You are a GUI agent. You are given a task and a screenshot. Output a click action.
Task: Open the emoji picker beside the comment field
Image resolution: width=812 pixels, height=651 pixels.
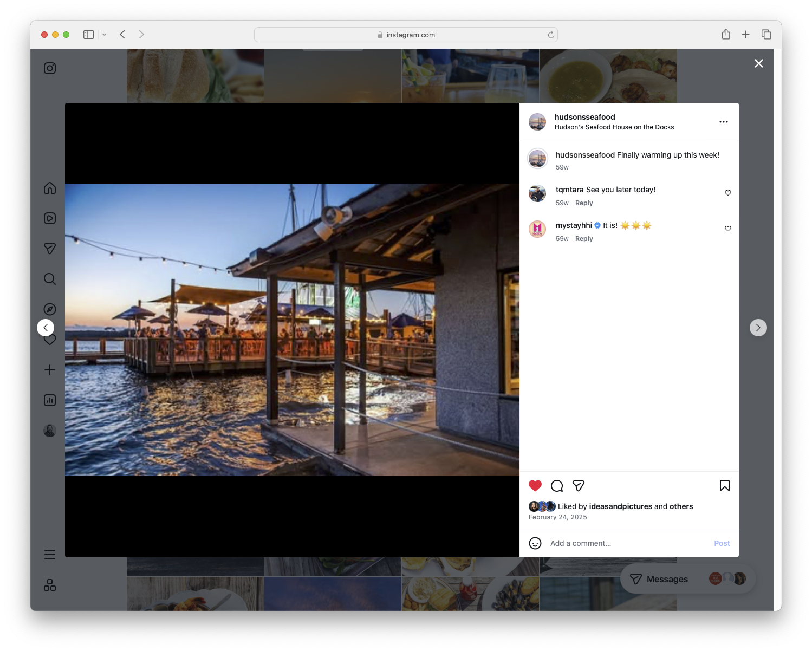tap(535, 543)
